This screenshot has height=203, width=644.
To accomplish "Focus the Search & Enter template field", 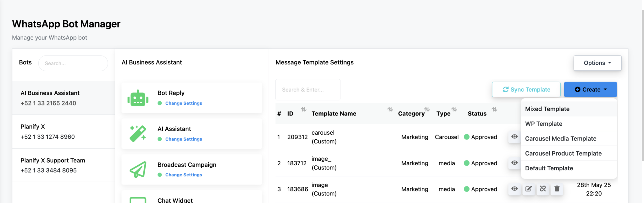I will tap(308, 90).
